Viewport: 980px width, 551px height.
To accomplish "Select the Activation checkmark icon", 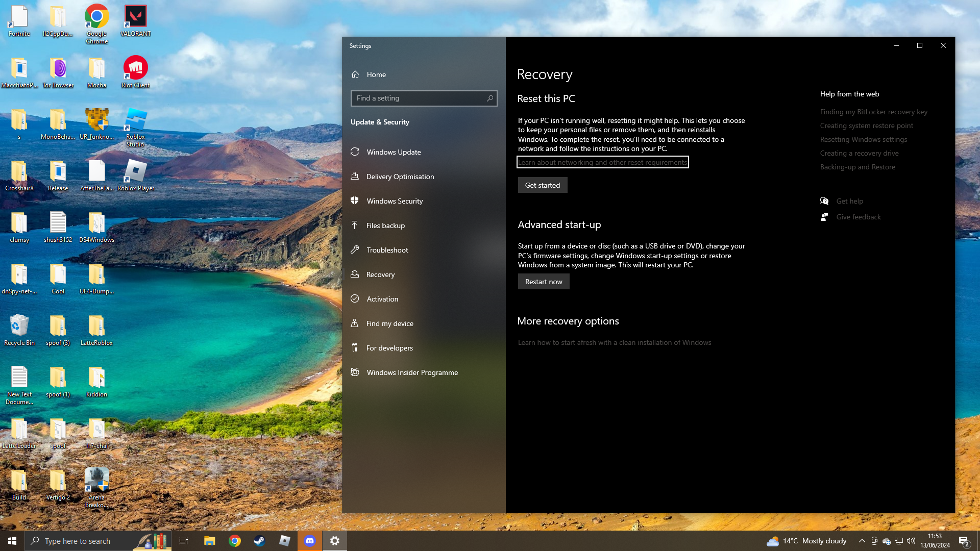I will pyautogui.click(x=355, y=299).
